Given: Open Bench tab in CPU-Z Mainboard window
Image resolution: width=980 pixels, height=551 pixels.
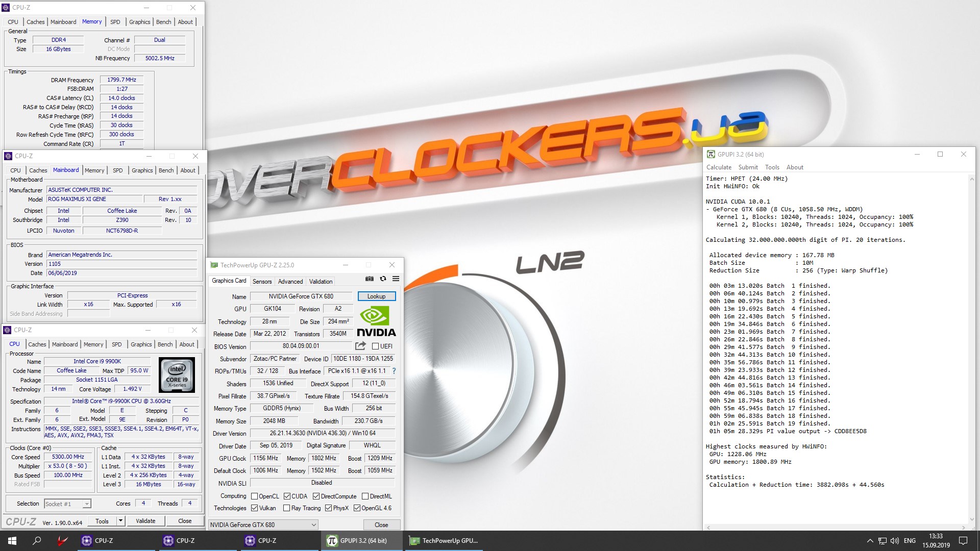Looking at the screenshot, I should coord(166,170).
